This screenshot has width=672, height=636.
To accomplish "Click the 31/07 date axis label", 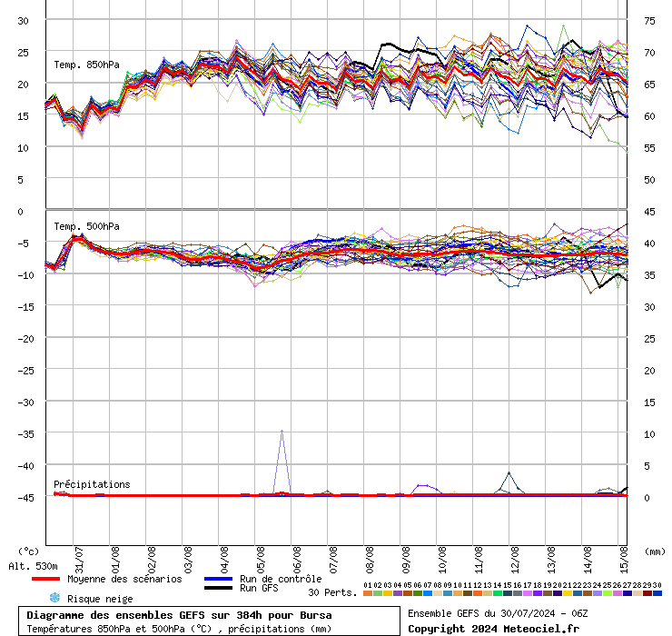I will point(78,560).
